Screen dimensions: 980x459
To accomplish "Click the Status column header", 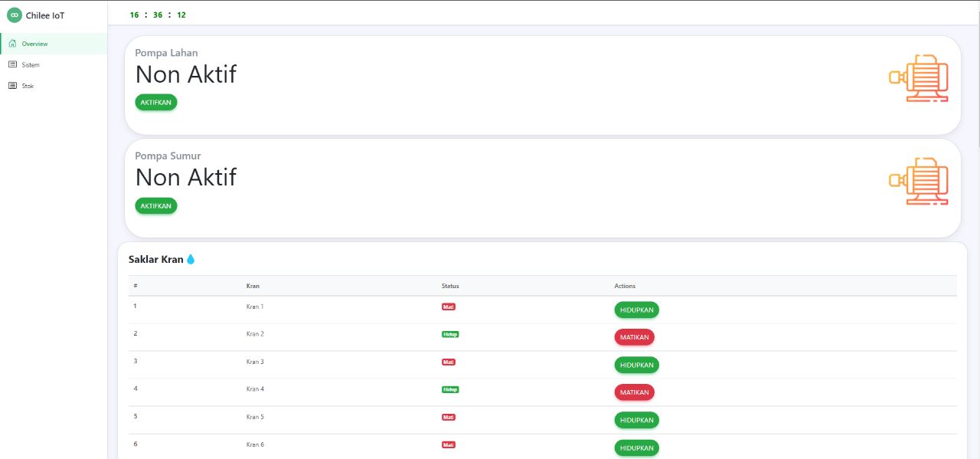I will click(450, 286).
